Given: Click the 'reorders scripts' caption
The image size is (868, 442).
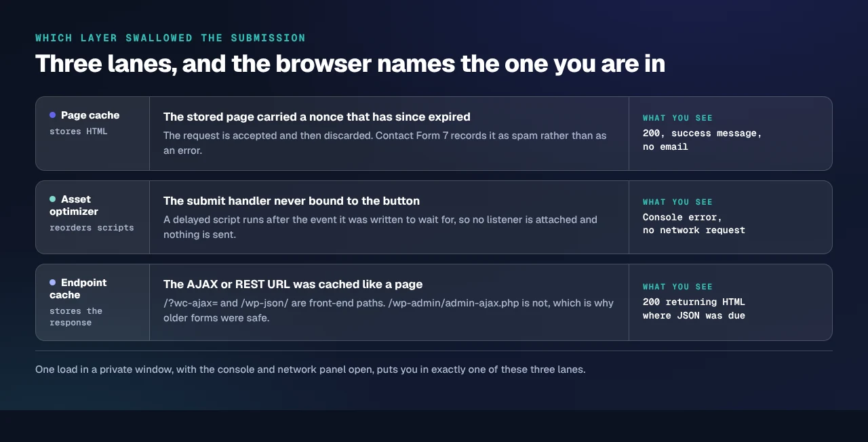Looking at the screenshot, I should coord(92,228).
